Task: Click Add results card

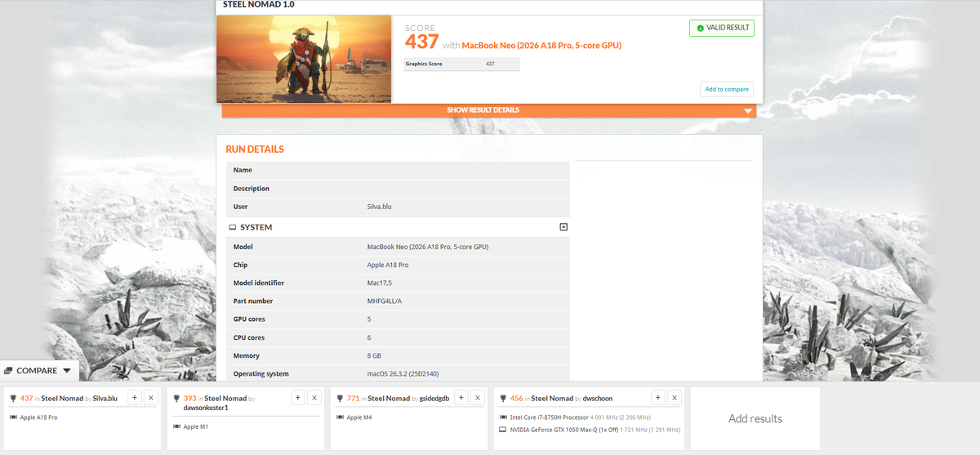Action: click(755, 418)
